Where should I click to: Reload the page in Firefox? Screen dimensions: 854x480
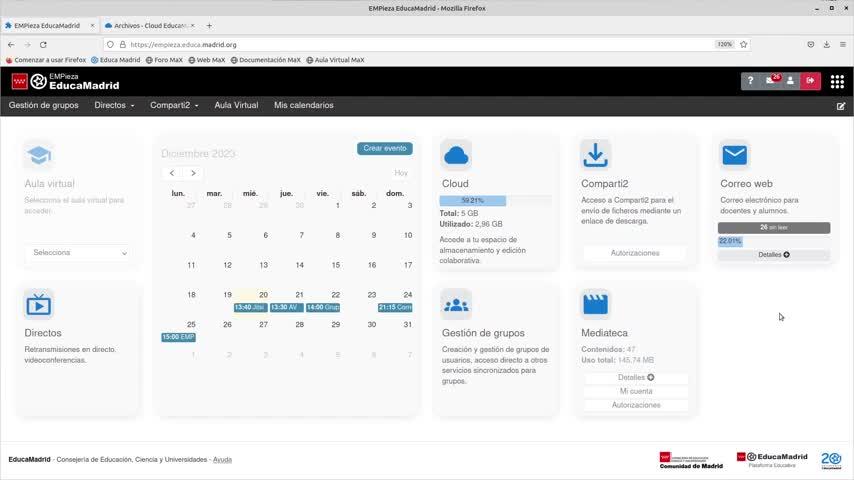point(44,45)
